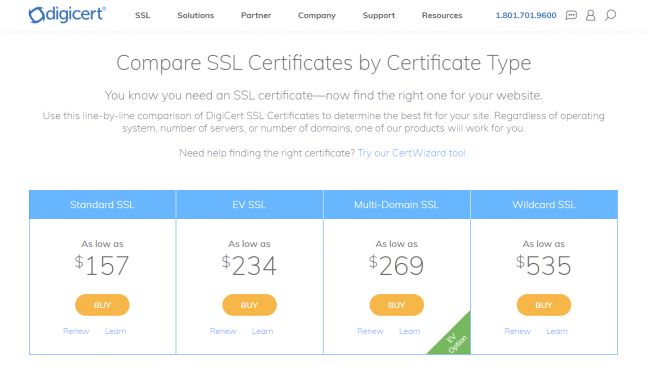Screen dimensions: 650x365
Task: Click the DigiCert logo
Action: pyautogui.click(x=67, y=15)
